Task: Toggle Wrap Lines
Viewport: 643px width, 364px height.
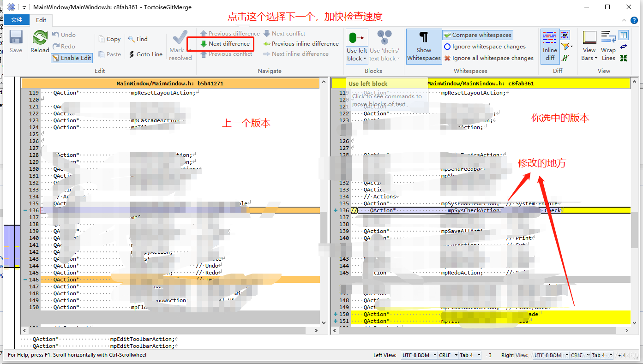Action: pos(608,45)
